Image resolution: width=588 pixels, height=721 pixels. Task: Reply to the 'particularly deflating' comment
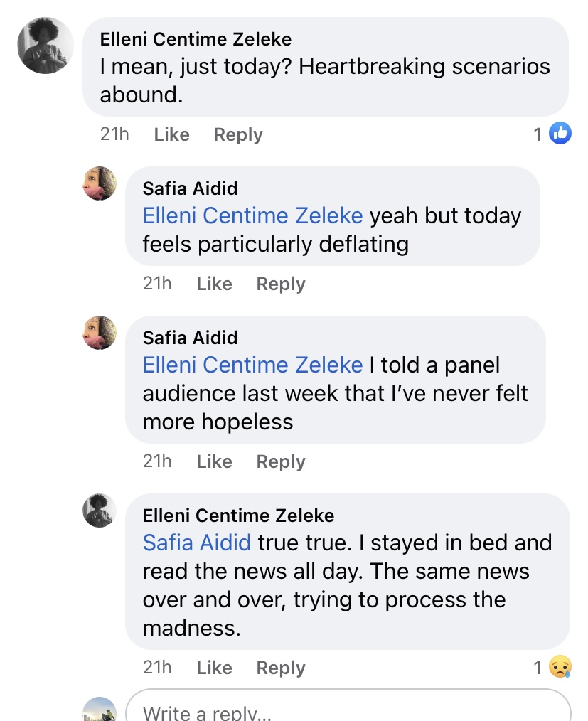(x=281, y=284)
